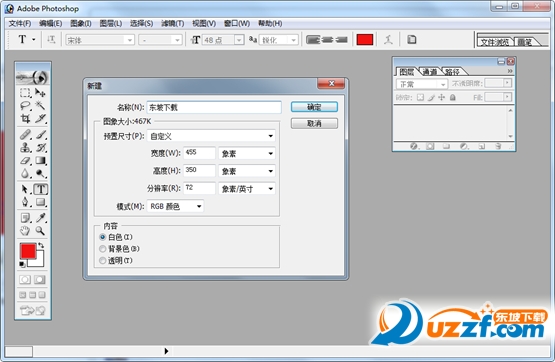Viewport: 555px width, 362px height.
Task: Open the 编辑(E) menu
Action: click(x=51, y=23)
